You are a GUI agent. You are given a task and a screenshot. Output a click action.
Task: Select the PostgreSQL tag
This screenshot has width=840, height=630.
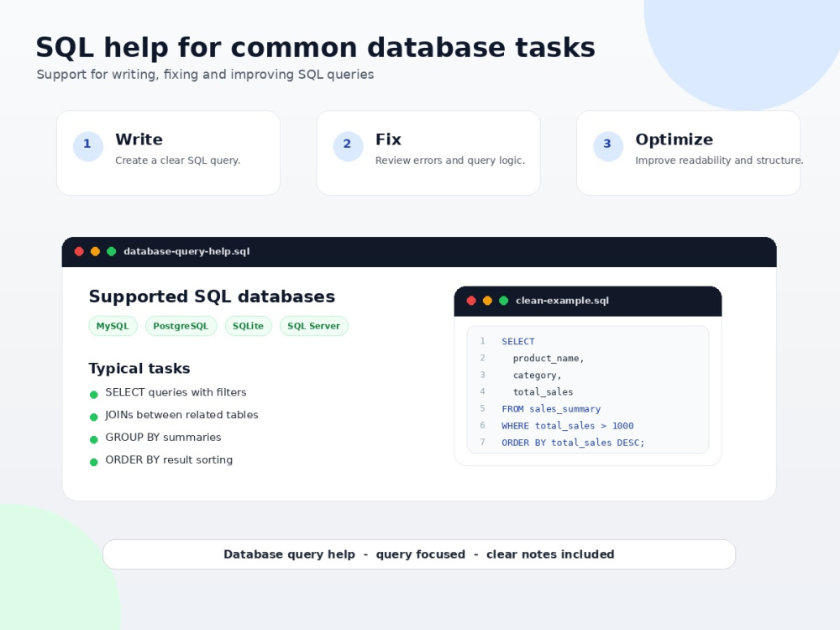[181, 326]
